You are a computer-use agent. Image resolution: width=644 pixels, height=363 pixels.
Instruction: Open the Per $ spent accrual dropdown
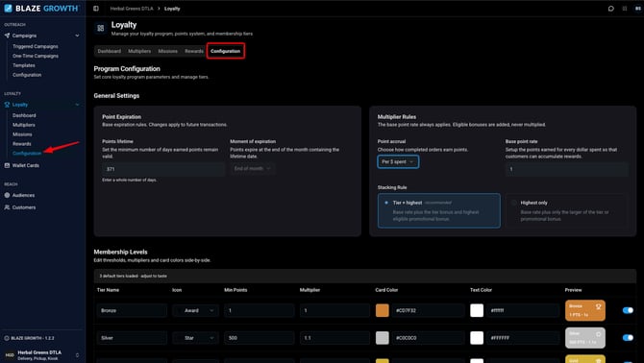coord(398,161)
